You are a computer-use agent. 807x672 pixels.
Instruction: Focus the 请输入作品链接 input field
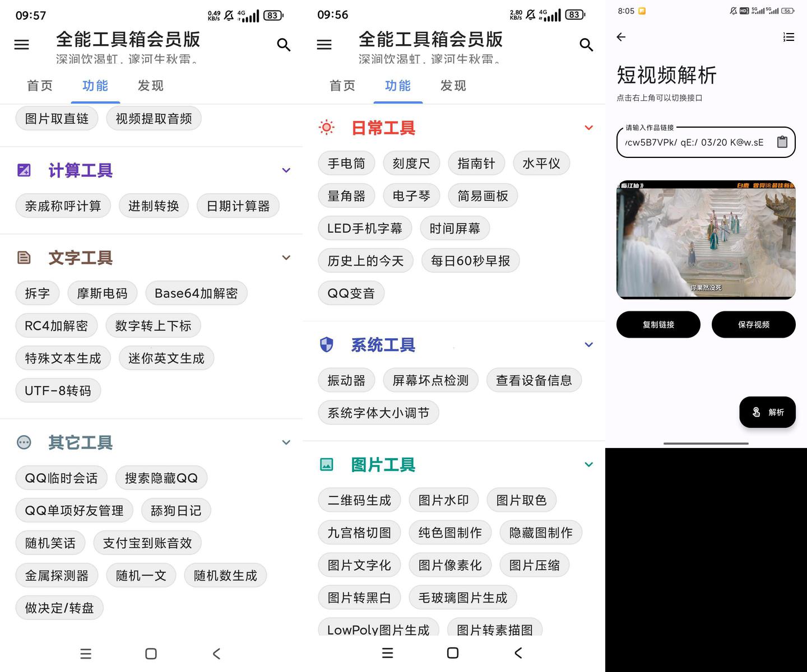tap(694, 142)
